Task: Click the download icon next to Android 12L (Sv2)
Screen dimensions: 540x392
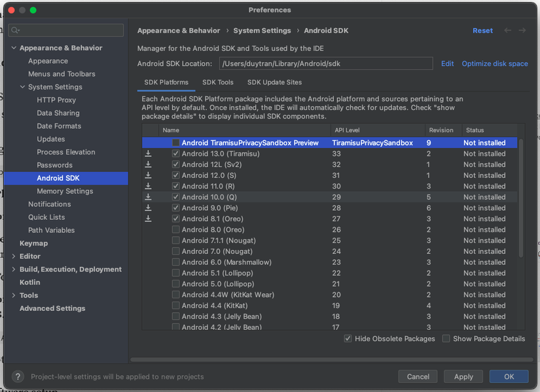Action: (x=149, y=165)
